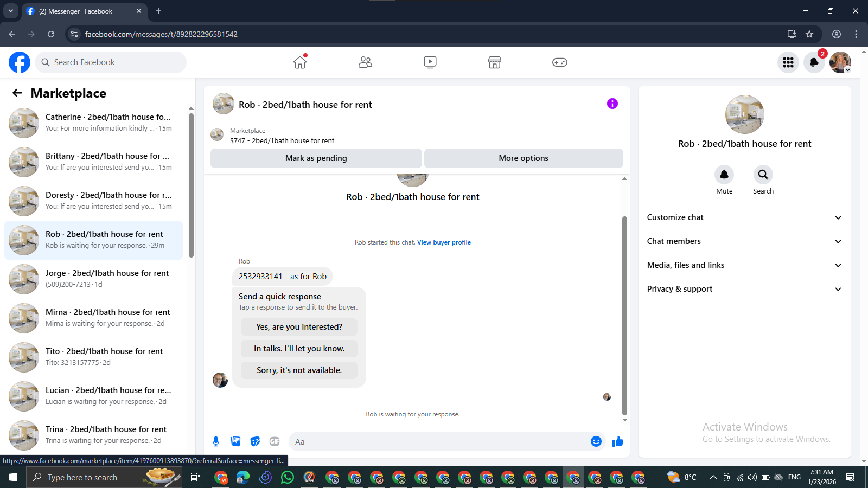Open the Windows Start menu

[13, 477]
